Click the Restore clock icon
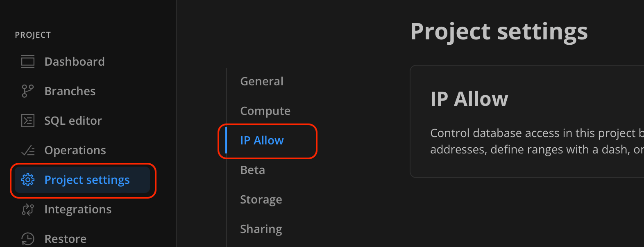 [27, 238]
